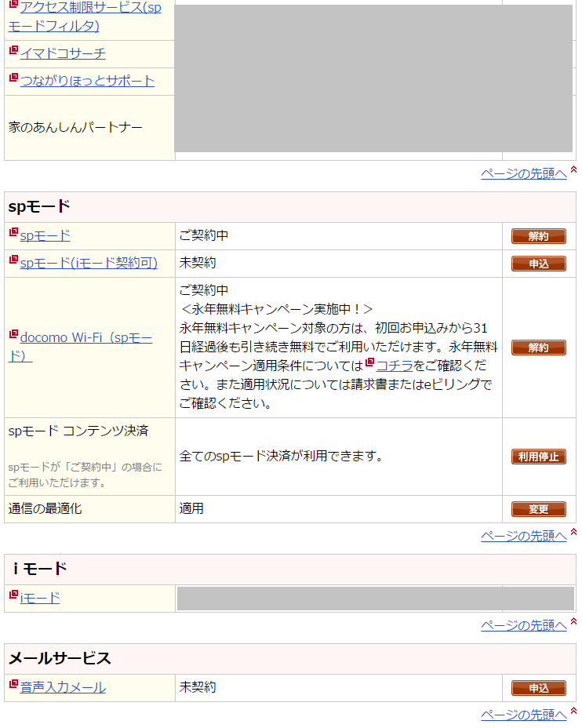This screenshot has height=728, width=582.
Task: Click the メールサービス section heading
Action: pyautogui.click(x=60, y=658)
